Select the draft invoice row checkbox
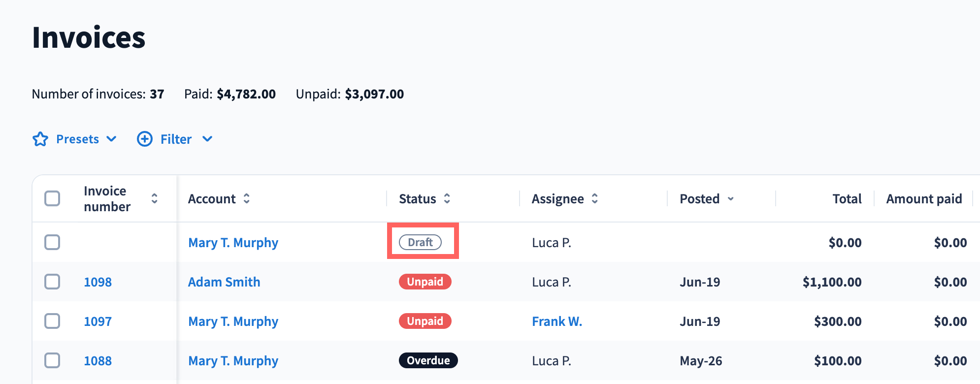The height and width of the screenshot is (384, 980). pyautogui.click(x=52, y=242)
